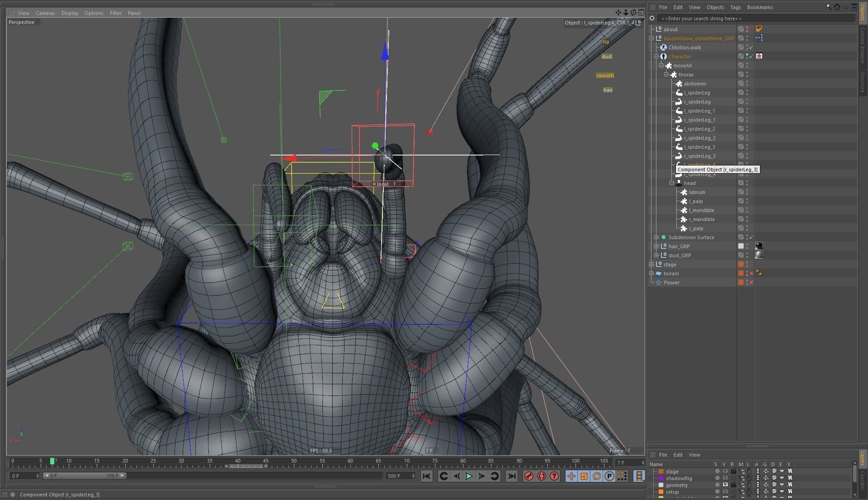
Task: Expand the terrain object
Action: point(651,274)
